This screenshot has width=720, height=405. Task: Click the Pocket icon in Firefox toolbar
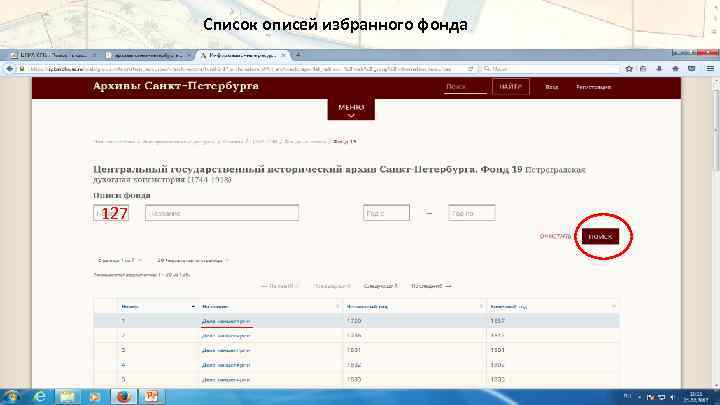pyautogui.click(x=692, y=69)
